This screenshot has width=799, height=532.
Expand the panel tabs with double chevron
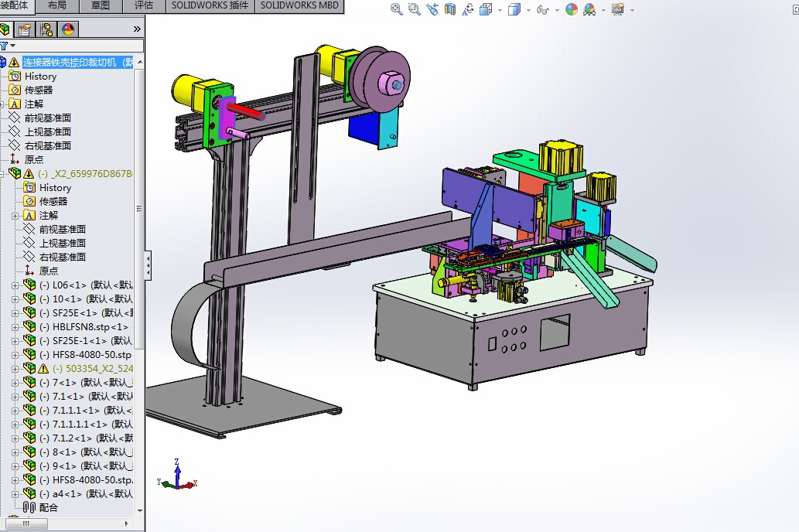click(137, 29)
